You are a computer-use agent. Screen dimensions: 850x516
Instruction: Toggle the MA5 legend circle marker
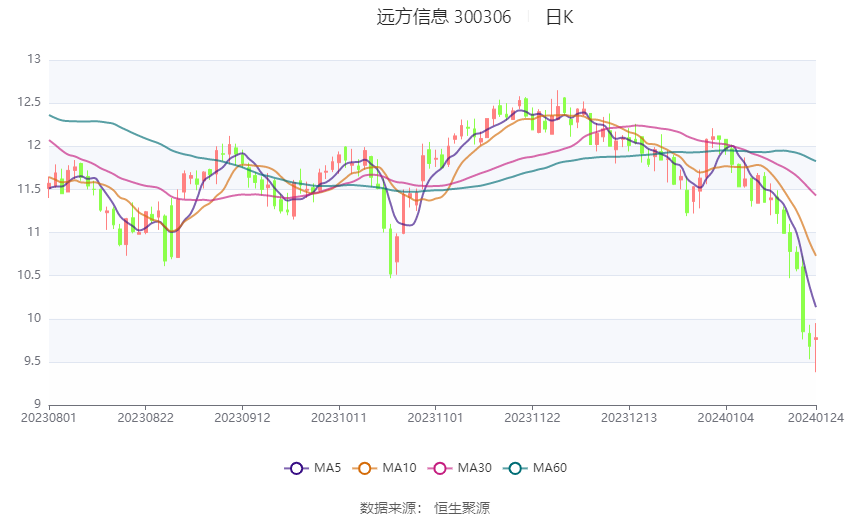point(297,468)
